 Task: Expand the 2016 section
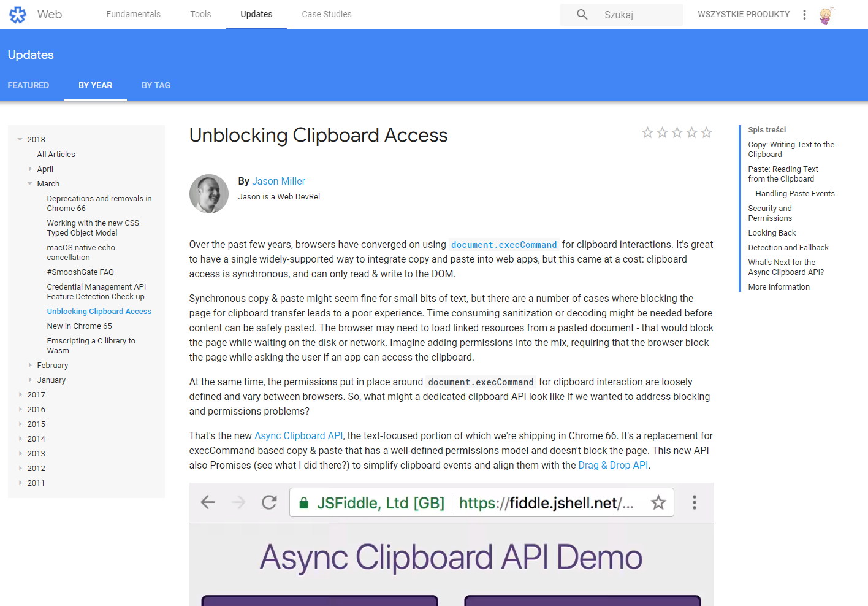20,409
